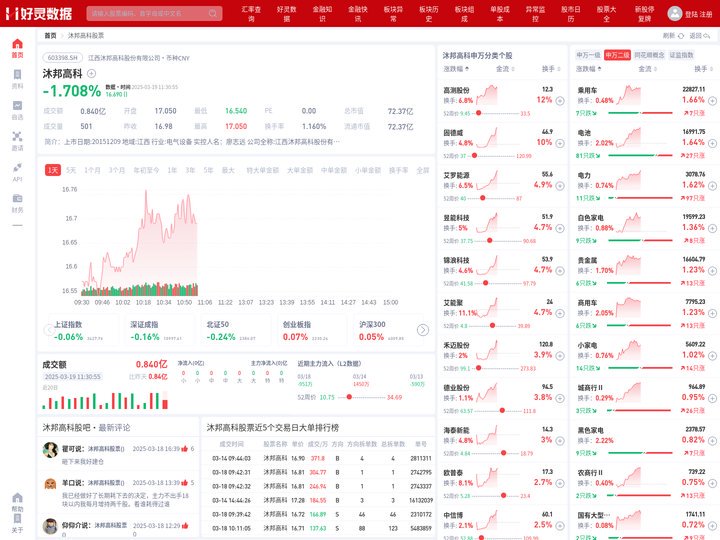
Task: Click the 好灵数据 logo
Action: 39,13
